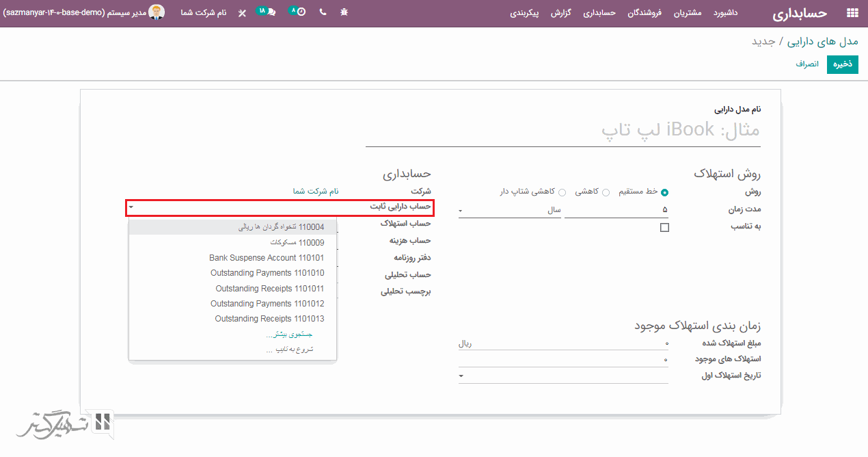This screenshot has height=457, width=868.
Task: Open the مشتریان menu
Action: tap(688, 13)
